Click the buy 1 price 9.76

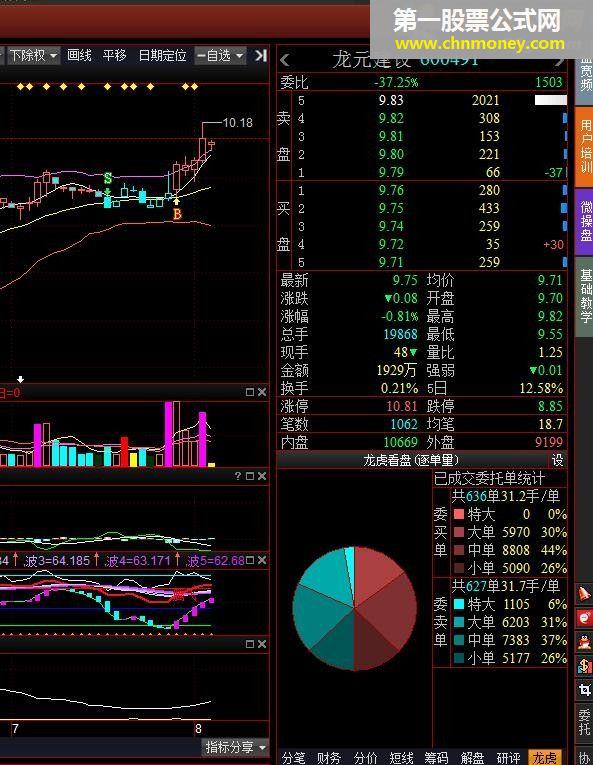(391, 190)
